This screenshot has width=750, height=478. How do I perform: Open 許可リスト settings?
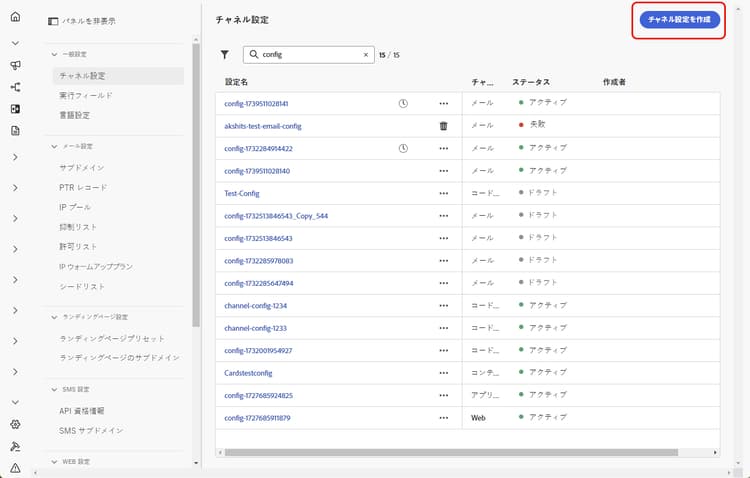tap(78, 246)
